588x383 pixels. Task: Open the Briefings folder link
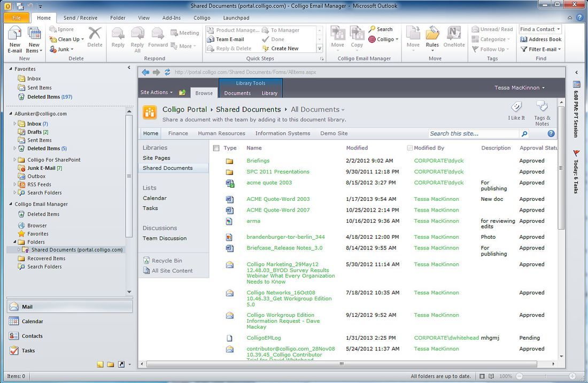tap(258, 160)
